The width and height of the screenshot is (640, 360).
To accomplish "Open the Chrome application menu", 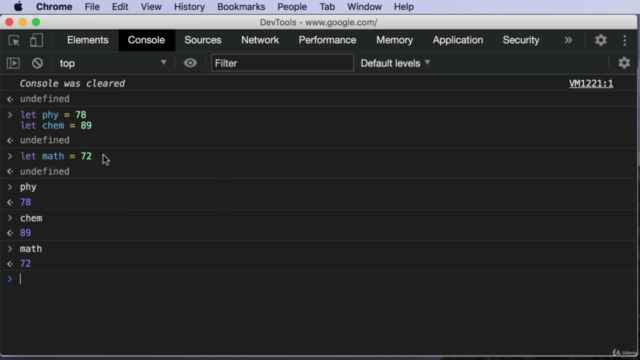I will tap(54, 7).
